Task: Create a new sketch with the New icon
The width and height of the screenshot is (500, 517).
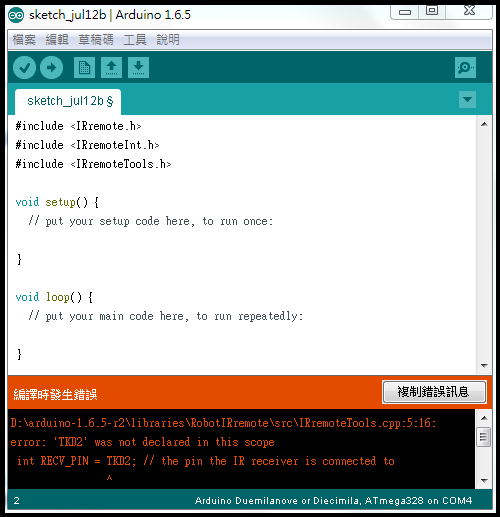Action: 84,68
